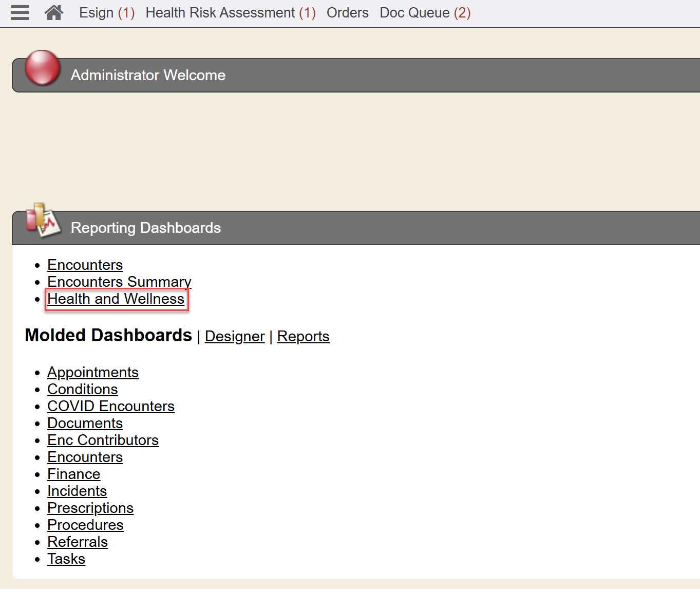The width and height of the screenshot is (700, 589).
Task: Open the Prescriptions dashboard link
Action: (90, 508)
